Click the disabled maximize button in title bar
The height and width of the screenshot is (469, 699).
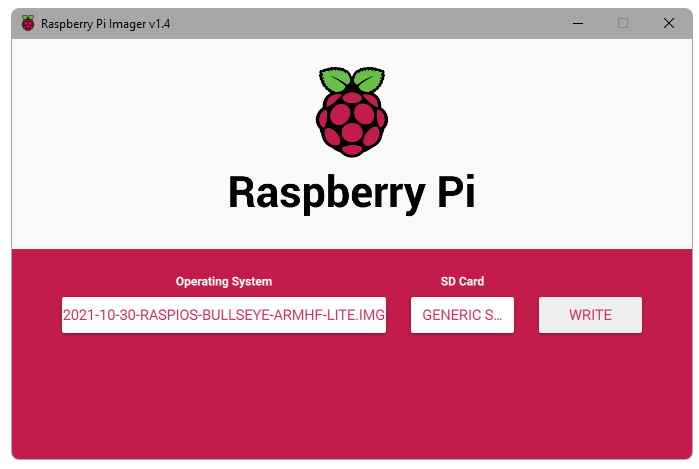click(623, 23)
